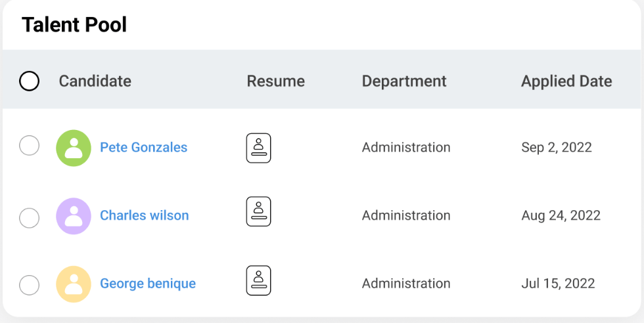This screenshot has height=323, width=644.
Task: Open Pete Gonzales candidate profile link
Action: (143, 148)
